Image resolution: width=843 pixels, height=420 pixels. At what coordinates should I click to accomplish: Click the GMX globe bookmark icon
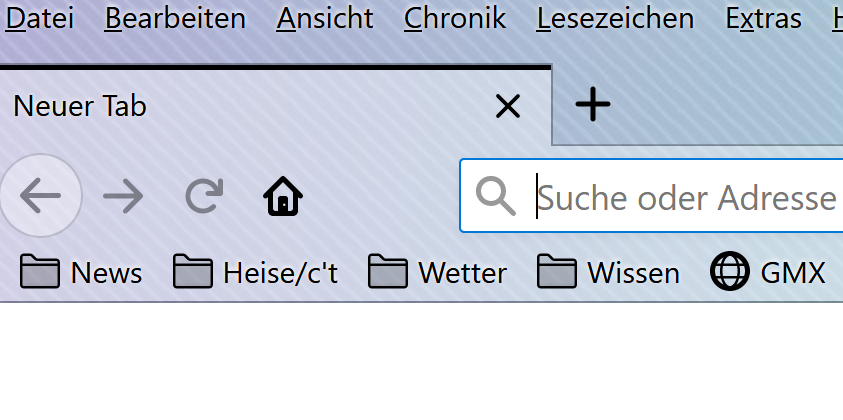point(730,271)
